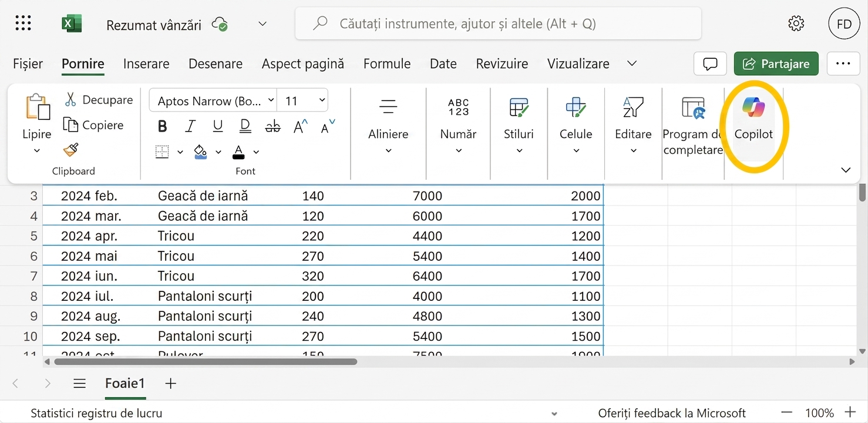Expand Lipire paste options arrow
The height and width of the screenshot is (423, 868).
[36, 150]
